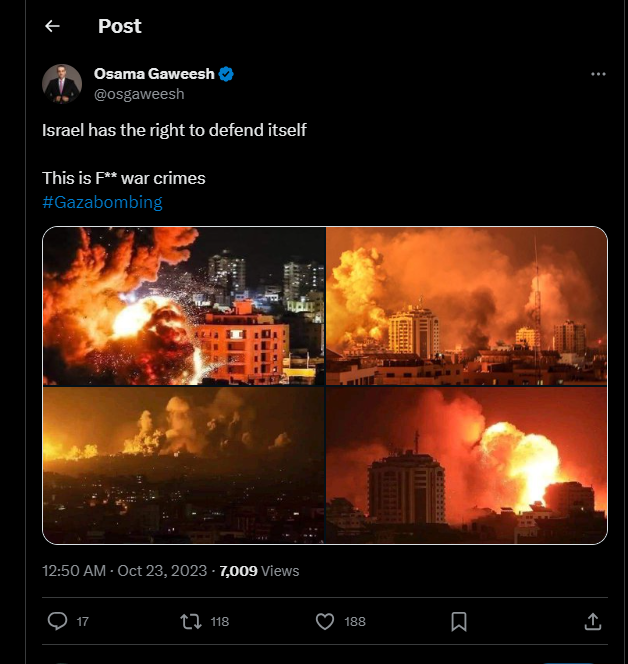This screenshot has width=628, height=664.
Task: Open the top-left explosion photo
Action: 184,306
